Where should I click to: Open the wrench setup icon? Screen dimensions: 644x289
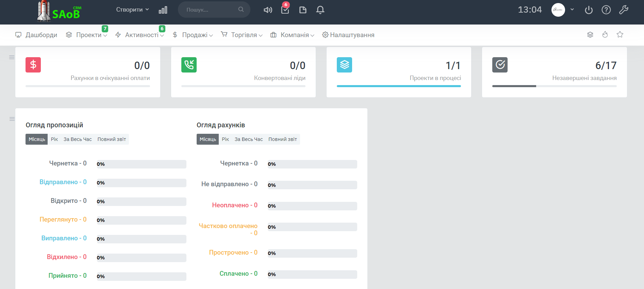click(x=624, y=10)
